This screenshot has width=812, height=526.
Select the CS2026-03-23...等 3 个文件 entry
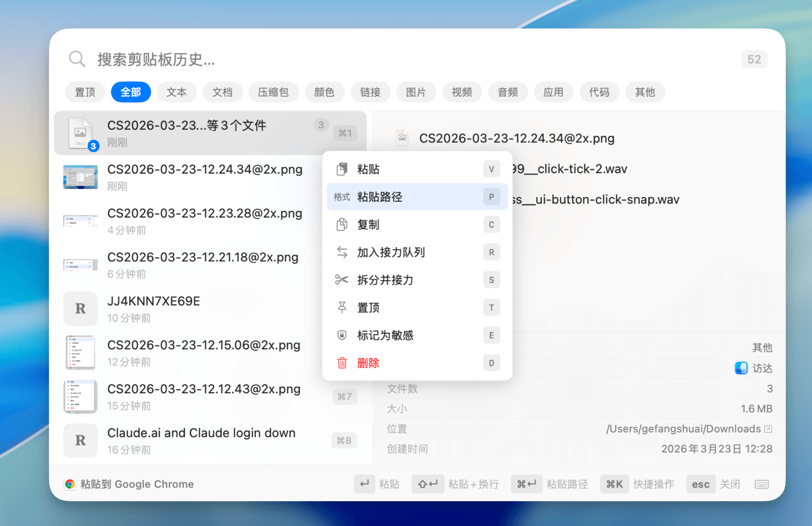tap(210, 133)
